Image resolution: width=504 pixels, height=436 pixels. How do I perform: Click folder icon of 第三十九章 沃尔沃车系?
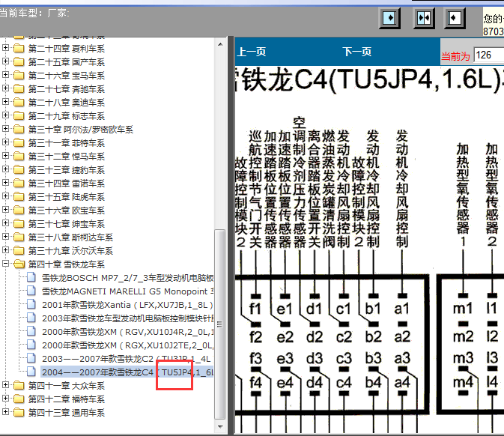click(x=19, y=251)
